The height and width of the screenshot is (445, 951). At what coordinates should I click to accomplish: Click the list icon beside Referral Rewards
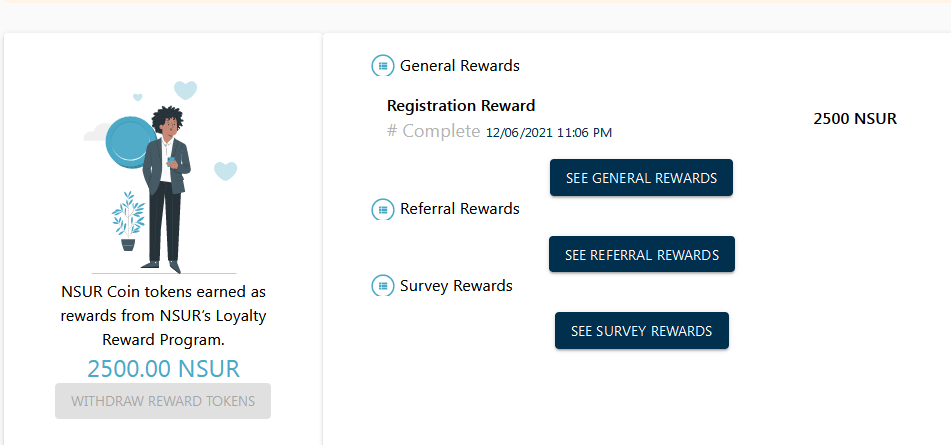click(382, 209)
